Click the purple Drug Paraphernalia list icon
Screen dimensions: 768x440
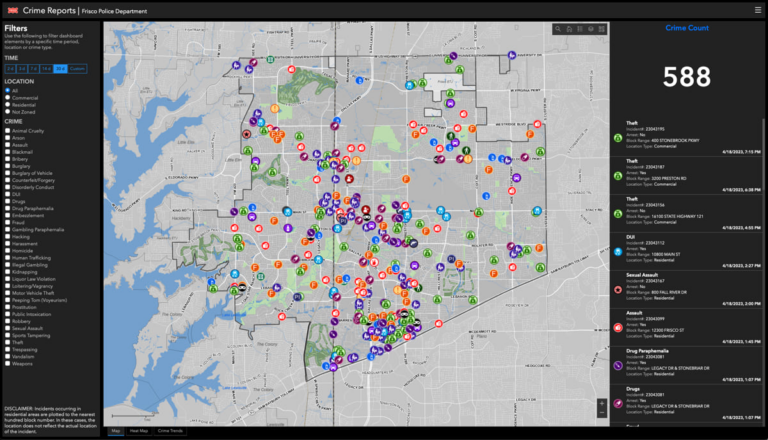[x=618, y=366]
